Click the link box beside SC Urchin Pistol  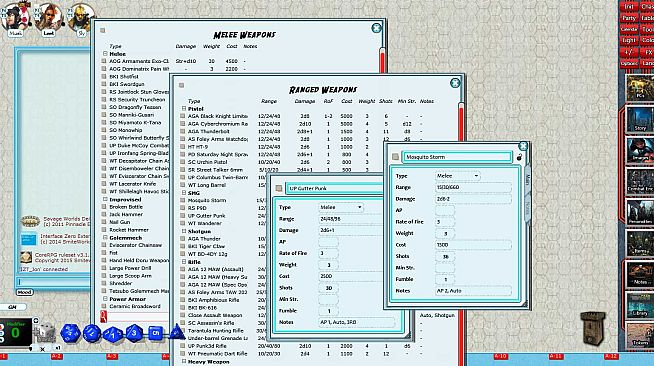182,162
